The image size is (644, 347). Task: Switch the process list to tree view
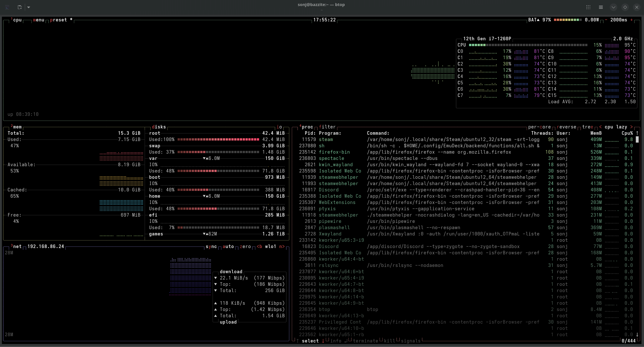[587, 127]
